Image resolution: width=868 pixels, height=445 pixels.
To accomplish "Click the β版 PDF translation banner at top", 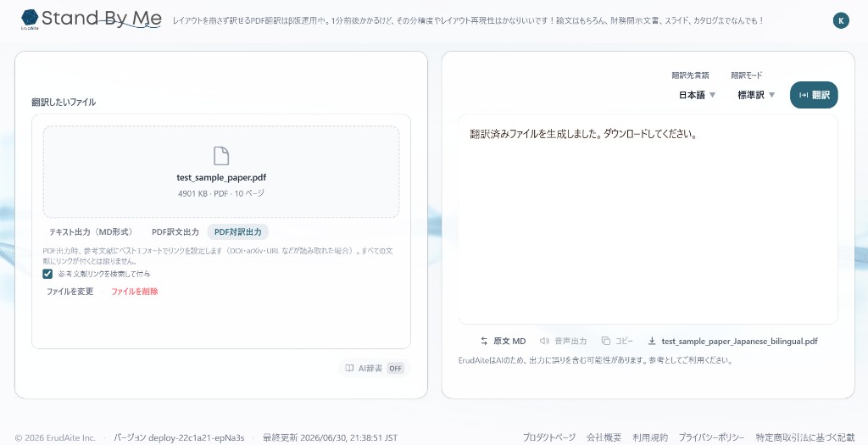I will coord(468,21).
